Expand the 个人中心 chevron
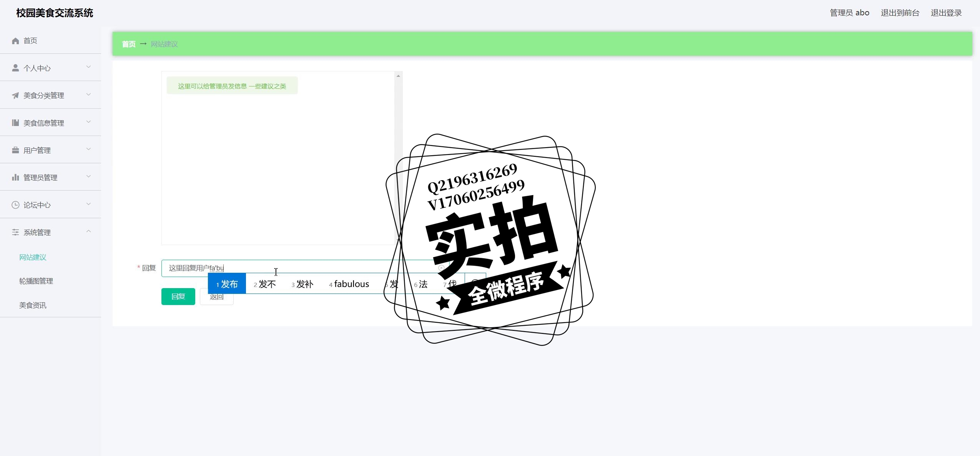 pos(89,67)
